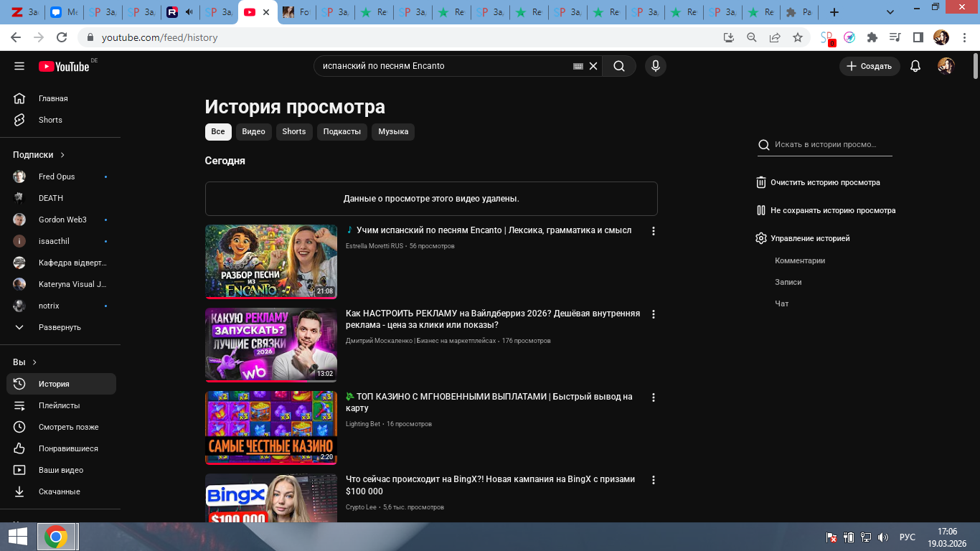Switch input language from РУС

[x=908, y=537]
